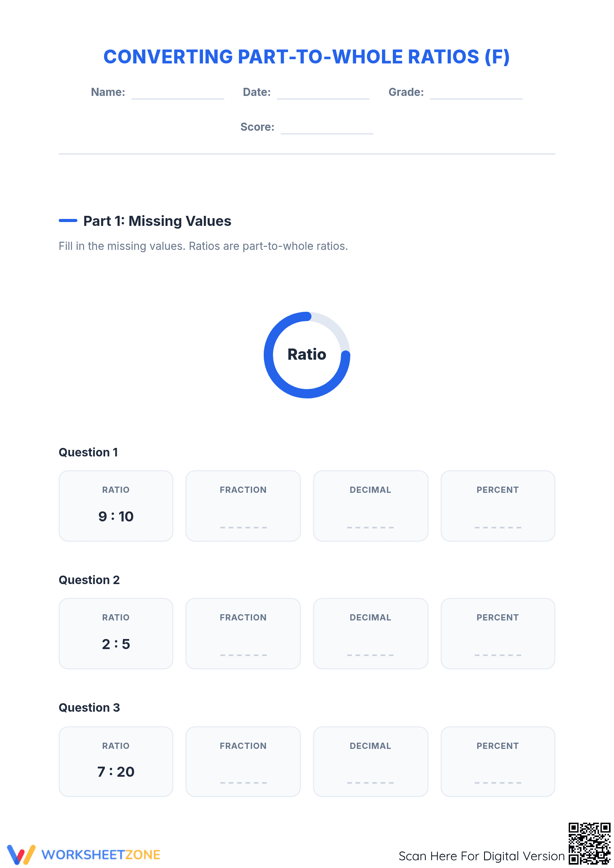Click the Scan Here For Digital Version text

482,856
